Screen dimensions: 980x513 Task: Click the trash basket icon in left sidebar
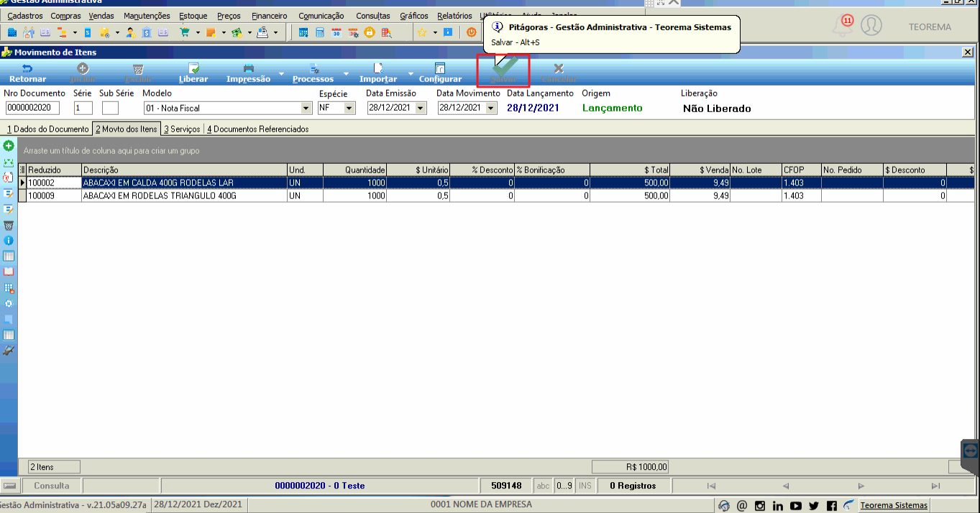9,225
